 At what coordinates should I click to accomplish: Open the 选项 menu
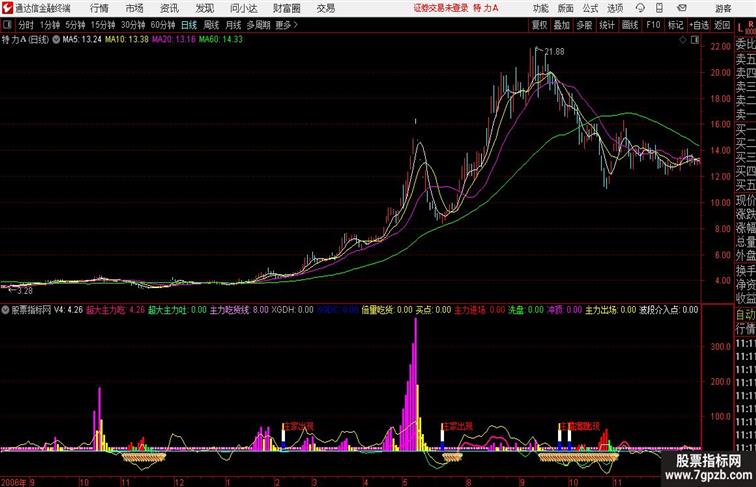click(615, 8)
